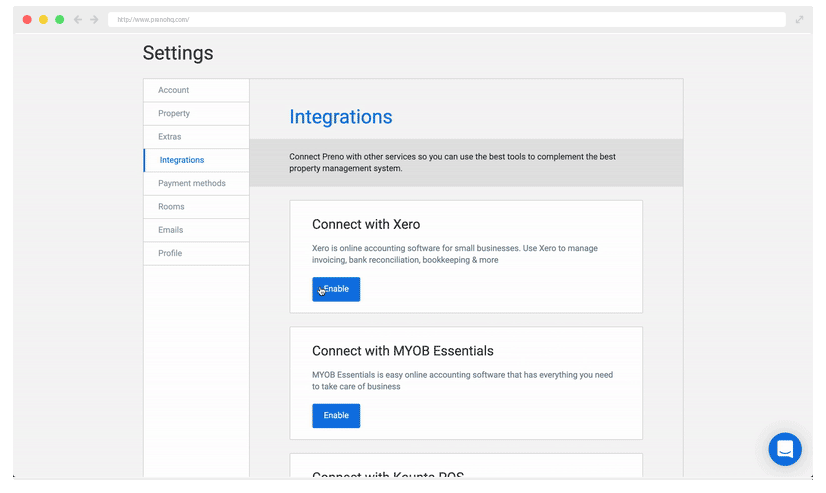Open the Property settings tab
This screenshot has width=826, height=493.
point(196,113)
